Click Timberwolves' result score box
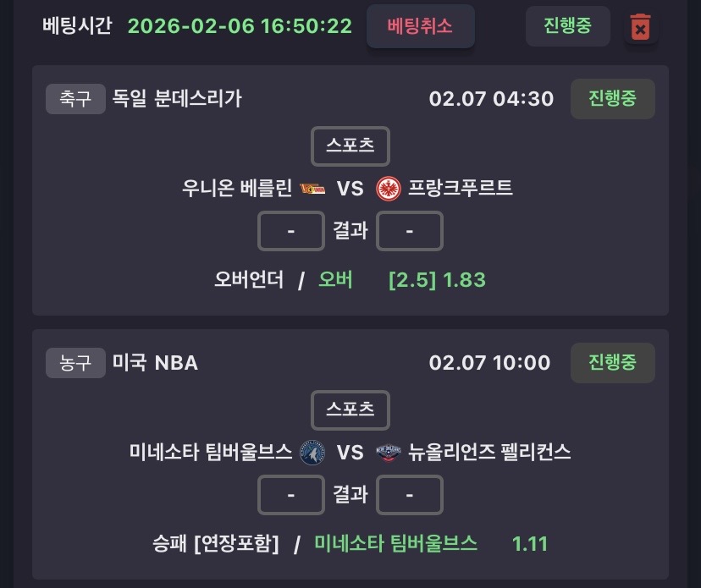 click(290, 494)
